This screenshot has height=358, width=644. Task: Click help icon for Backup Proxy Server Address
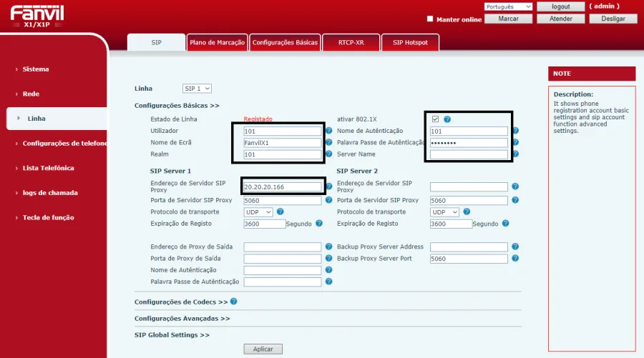515,247
